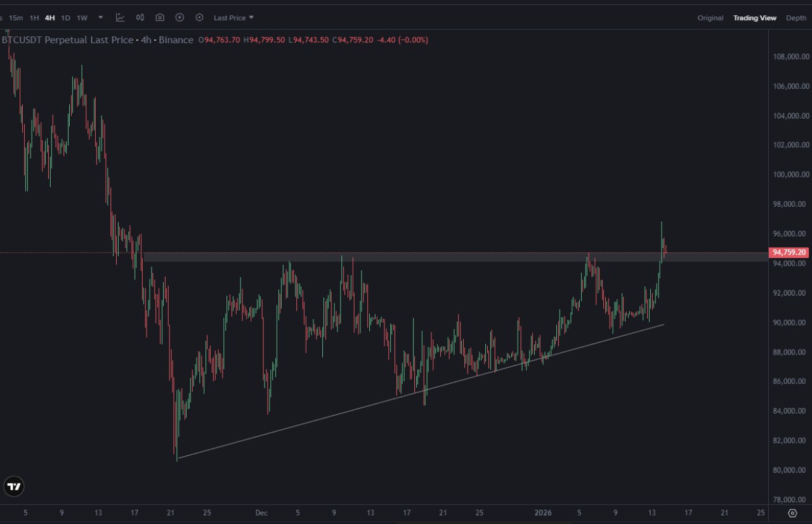Click the 2026 label on the time axis
This screenshot has width=812, height=524.
544,513
